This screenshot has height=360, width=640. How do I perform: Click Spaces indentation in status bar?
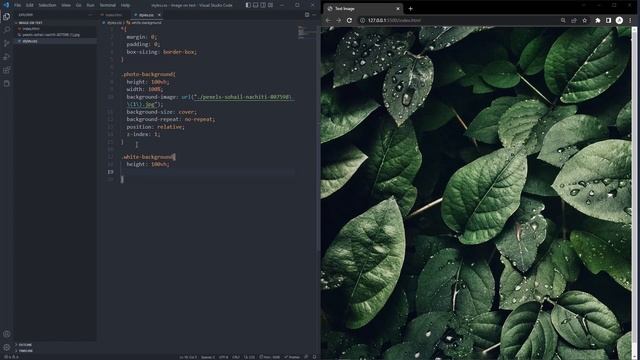point(208,357)
